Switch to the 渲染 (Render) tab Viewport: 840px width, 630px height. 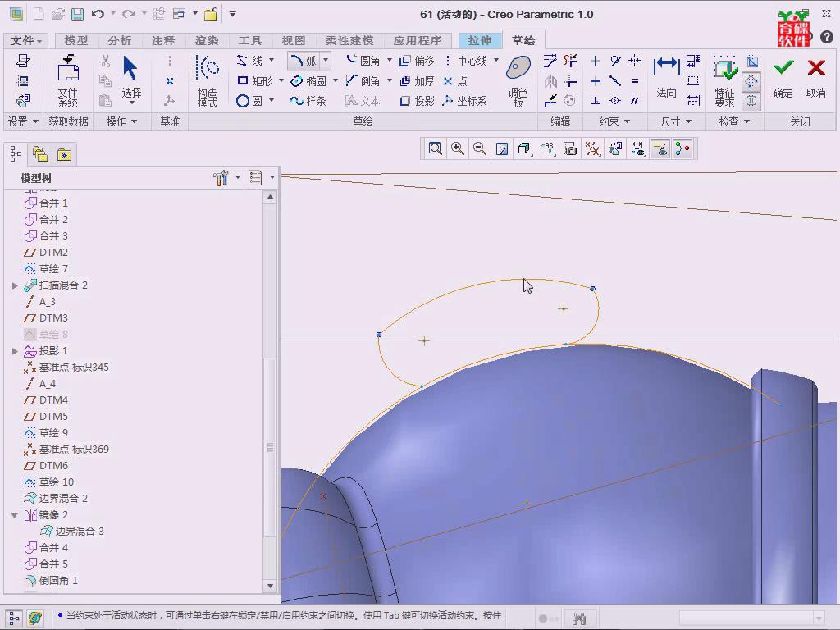pyautogui.click(x=207, y=41)
